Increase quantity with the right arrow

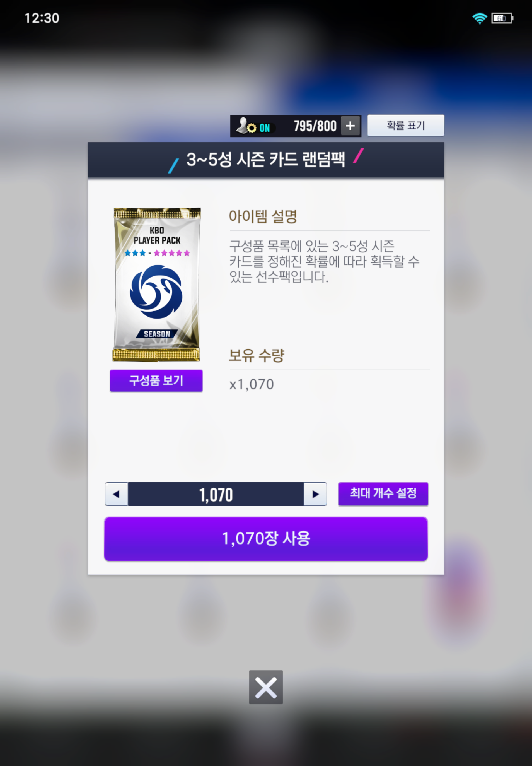click(x=315, y=494)
